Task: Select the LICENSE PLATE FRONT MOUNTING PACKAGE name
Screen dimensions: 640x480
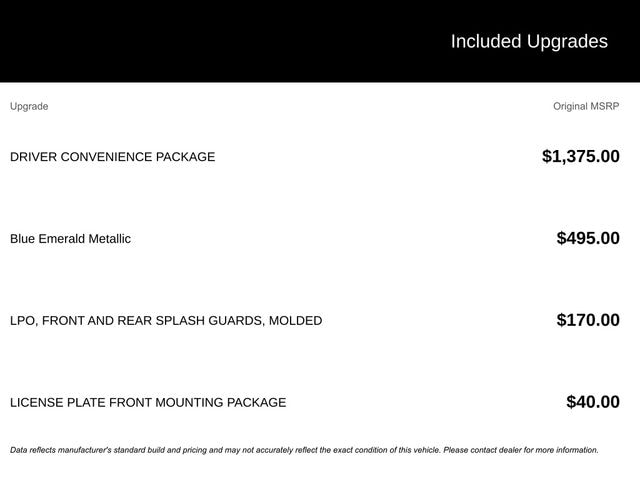Action: 148,403
